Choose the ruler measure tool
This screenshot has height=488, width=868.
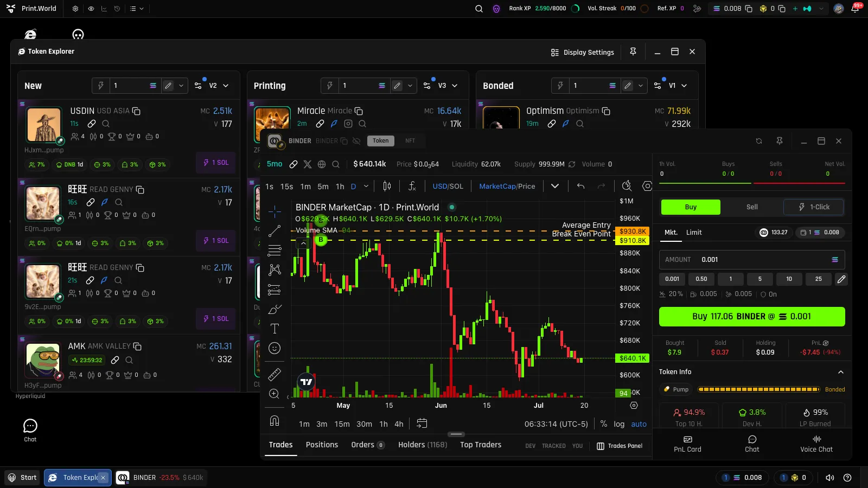pyautogui.click(x=275, y=374)
